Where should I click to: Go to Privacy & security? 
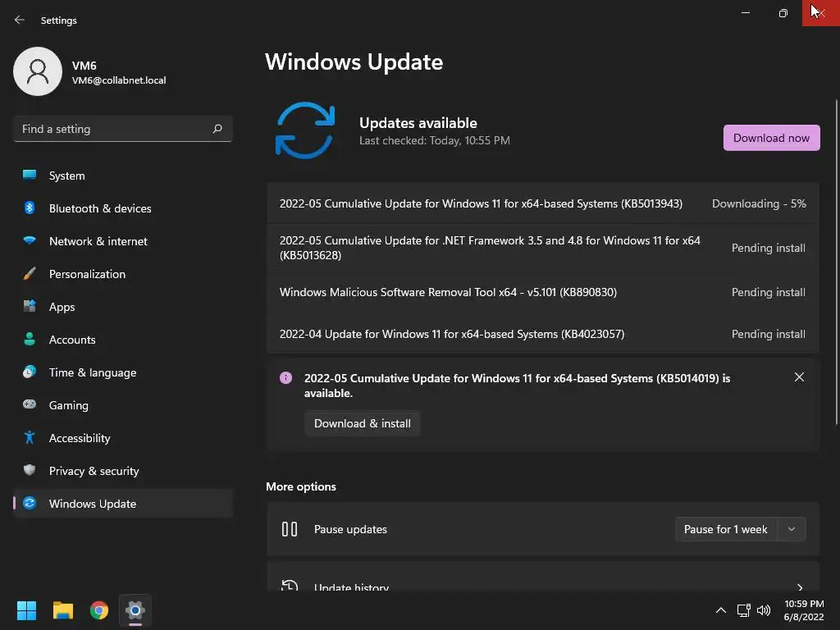click(123, 470)
